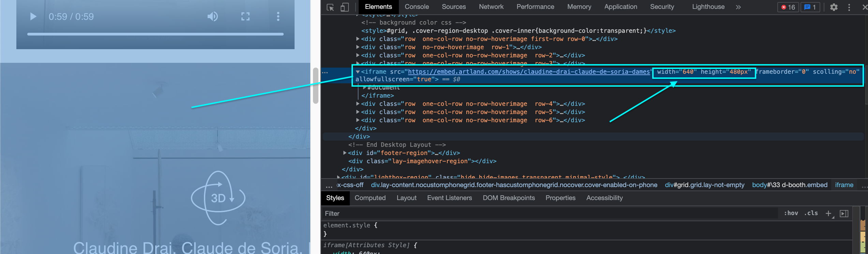Open the Security tab
The height and width of the screenshot is (254, 868).
click(662, 7)
